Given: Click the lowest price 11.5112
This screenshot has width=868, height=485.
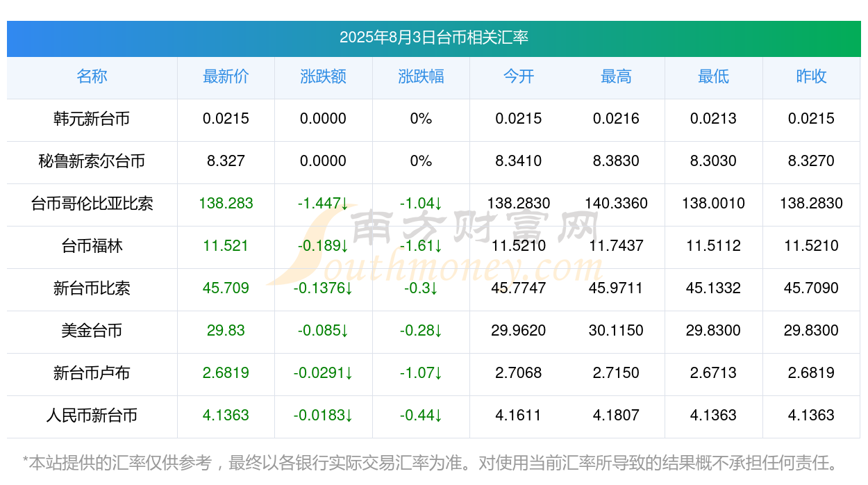Looking at the screenshot, I should (713, 246).
